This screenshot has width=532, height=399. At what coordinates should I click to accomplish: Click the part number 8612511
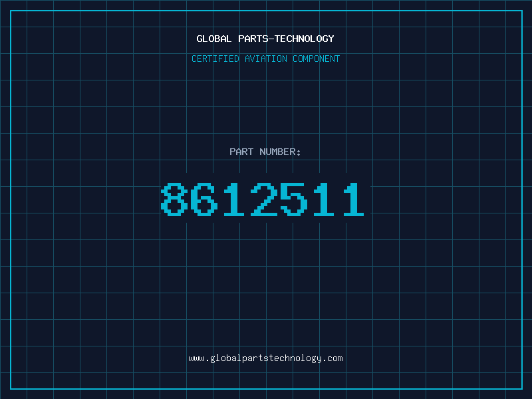(x=263, y=199)
